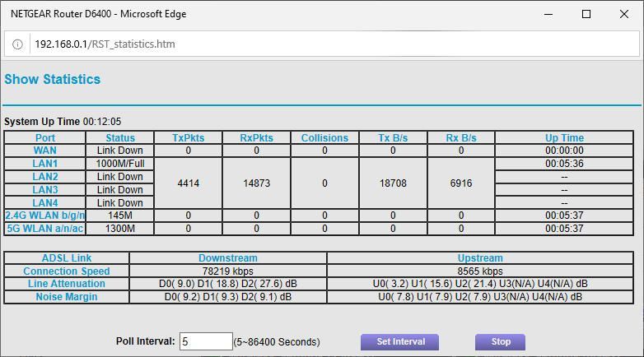Click the Poll Interval input field
This screenshot has width=644, height=357.
(x=206, y=341)
